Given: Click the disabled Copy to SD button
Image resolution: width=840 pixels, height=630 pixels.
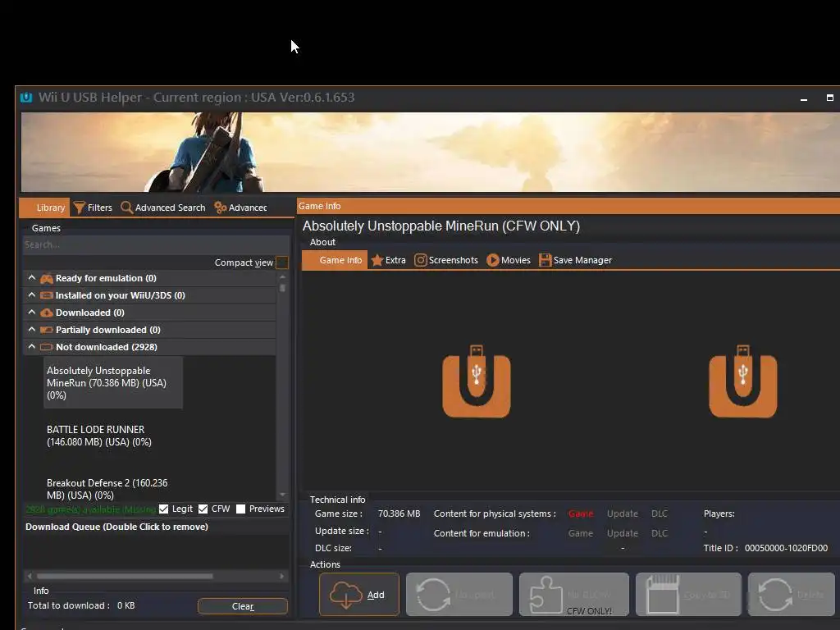Looking at the screenshot, I should (x=688, y=594).
